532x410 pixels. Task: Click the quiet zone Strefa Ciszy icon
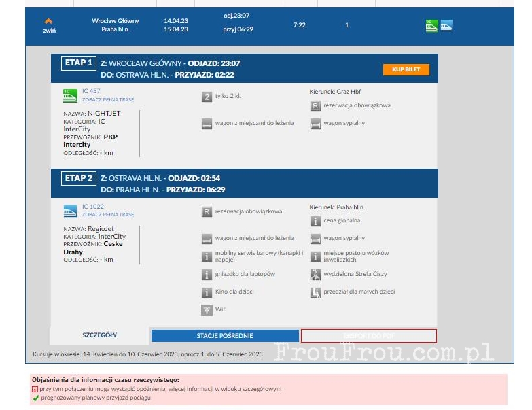315,275
